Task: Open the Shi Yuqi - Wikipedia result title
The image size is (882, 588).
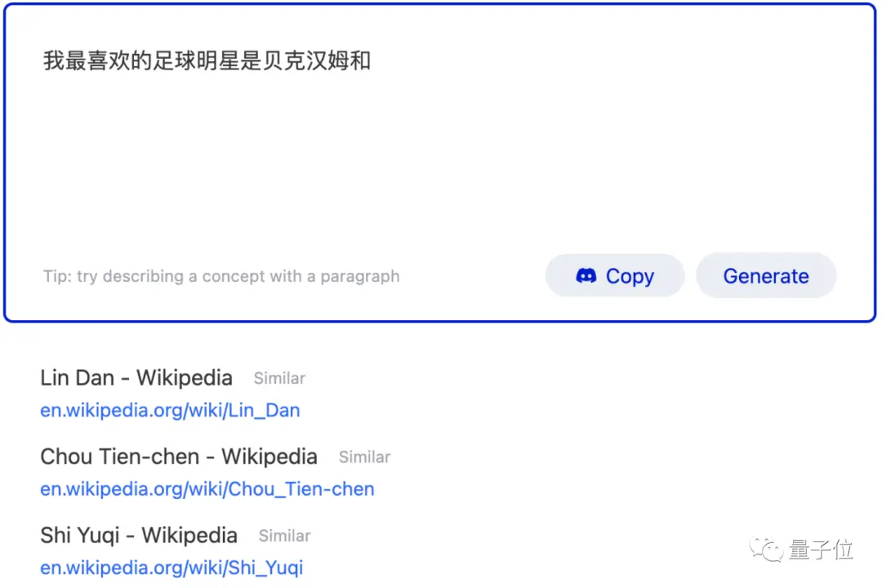Action: [139, 535]
